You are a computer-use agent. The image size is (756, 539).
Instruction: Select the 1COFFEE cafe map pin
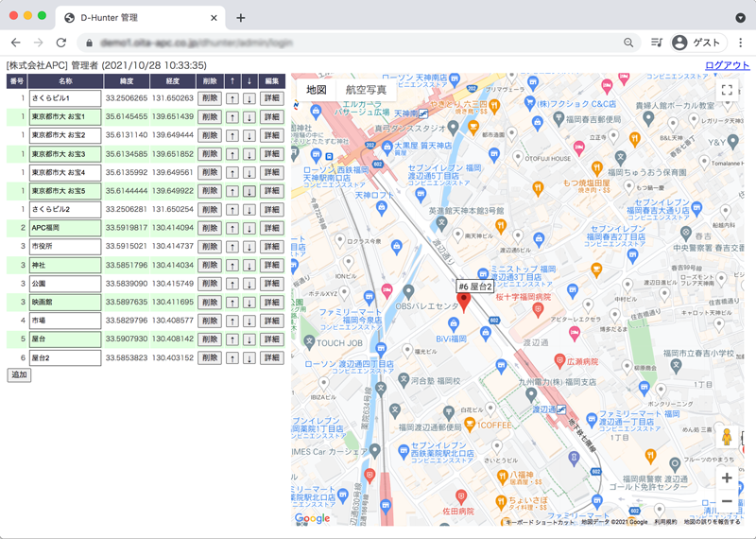(x=469, y=425)
